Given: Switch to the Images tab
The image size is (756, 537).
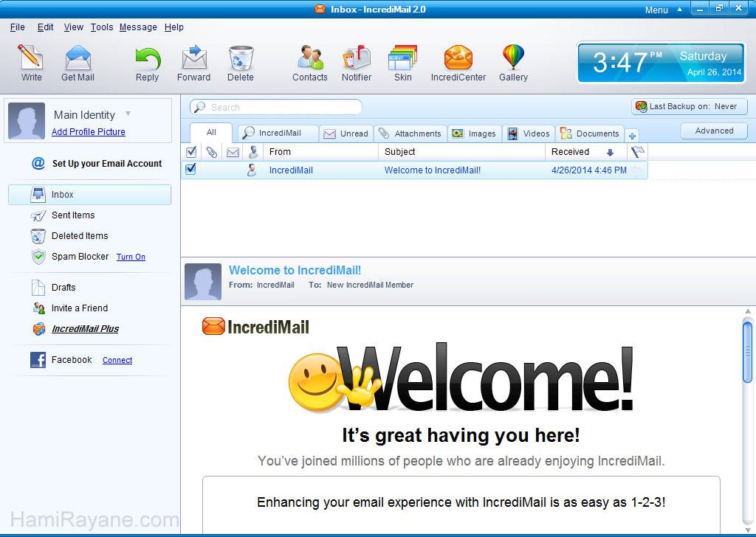Looking at the screenshot, I should tap(475, 134).
